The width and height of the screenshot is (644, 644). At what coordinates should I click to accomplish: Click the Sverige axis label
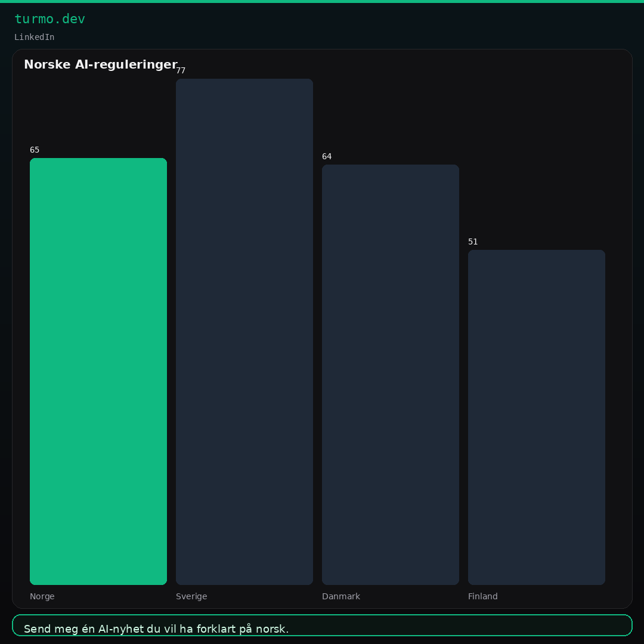tap(191, 596)
